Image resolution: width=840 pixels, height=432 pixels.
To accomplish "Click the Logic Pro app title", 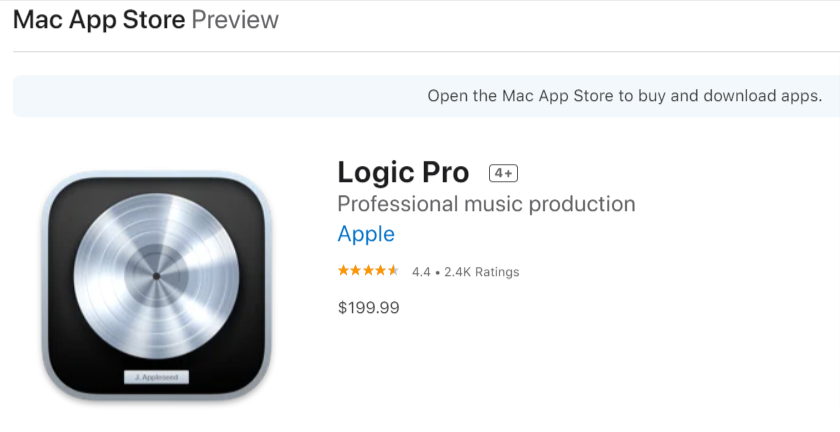I will [403, 173].
